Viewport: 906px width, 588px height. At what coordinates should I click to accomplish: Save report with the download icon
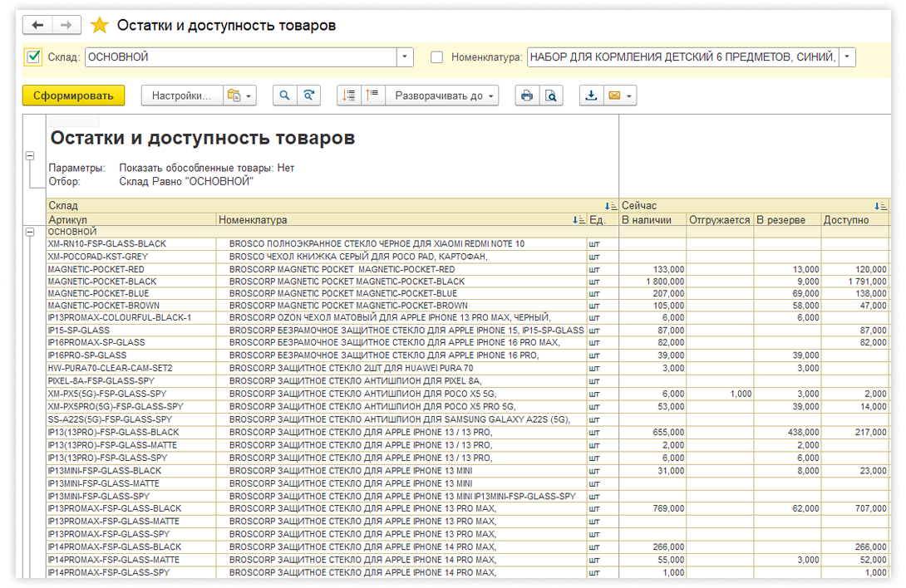[591, 96]
